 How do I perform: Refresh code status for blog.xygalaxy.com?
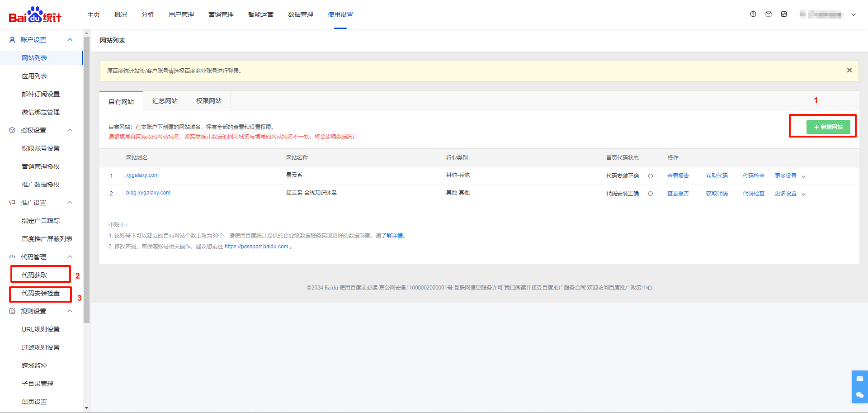pos(651,194)
